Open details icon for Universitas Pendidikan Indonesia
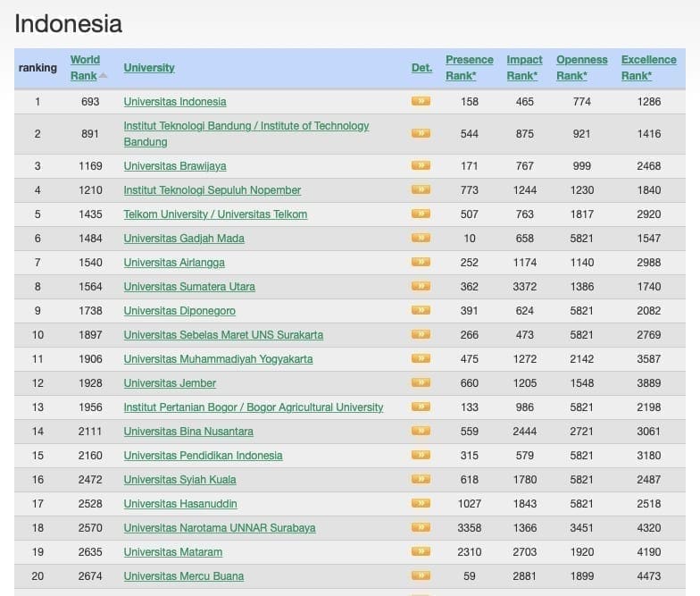 (421, 455)
